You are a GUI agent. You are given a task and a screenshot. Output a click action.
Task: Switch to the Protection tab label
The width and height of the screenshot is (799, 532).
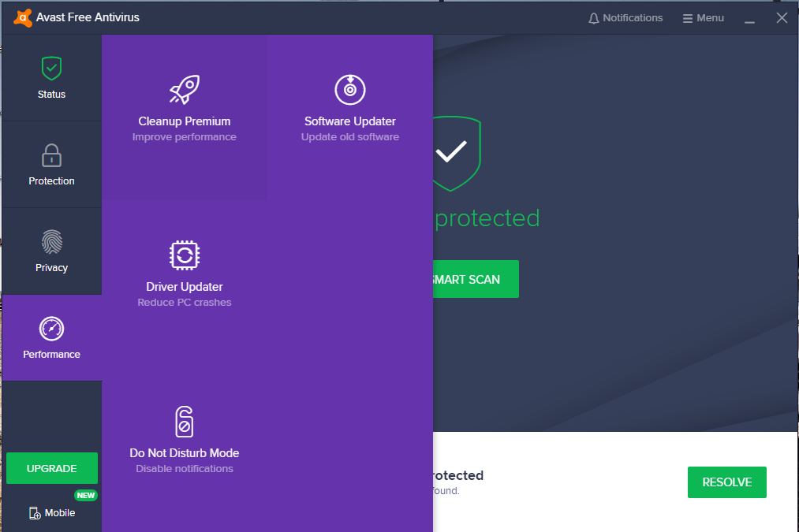pyautogui.click(x=51, y=180)
